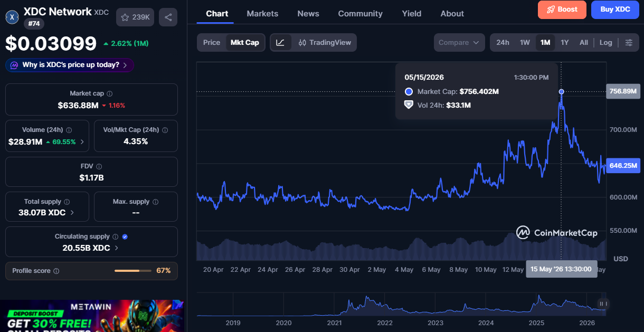
Task: Click the Profile score progress bar
Action: pyautogui.click(x=134, y=271)
